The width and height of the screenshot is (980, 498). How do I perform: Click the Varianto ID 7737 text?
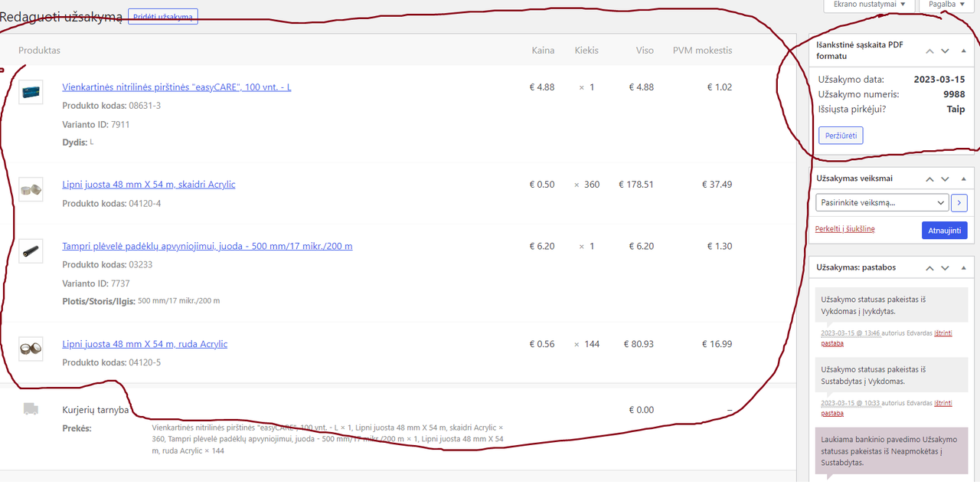(x=96, y=283)
